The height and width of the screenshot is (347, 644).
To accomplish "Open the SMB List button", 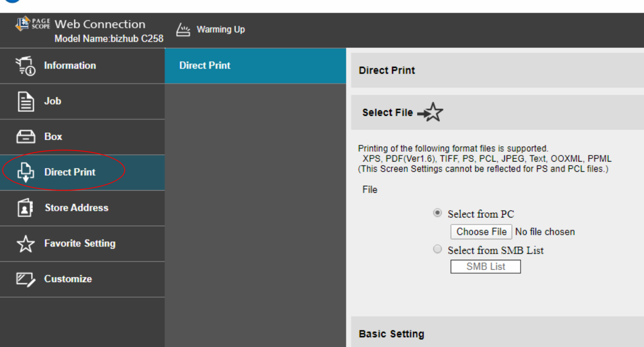I will (x=485, y=267).
